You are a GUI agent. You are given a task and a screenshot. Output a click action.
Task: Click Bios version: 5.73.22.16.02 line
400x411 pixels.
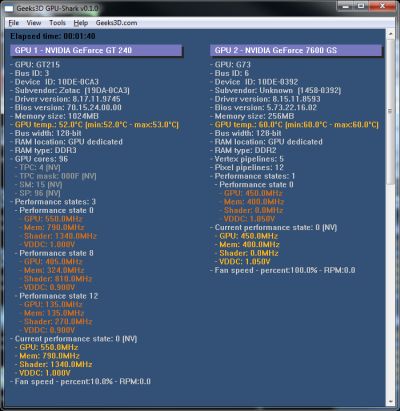264,107
